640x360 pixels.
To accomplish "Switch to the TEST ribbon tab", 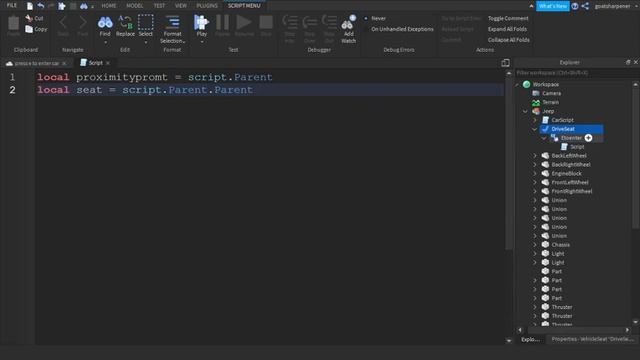I will coord(159,6).
